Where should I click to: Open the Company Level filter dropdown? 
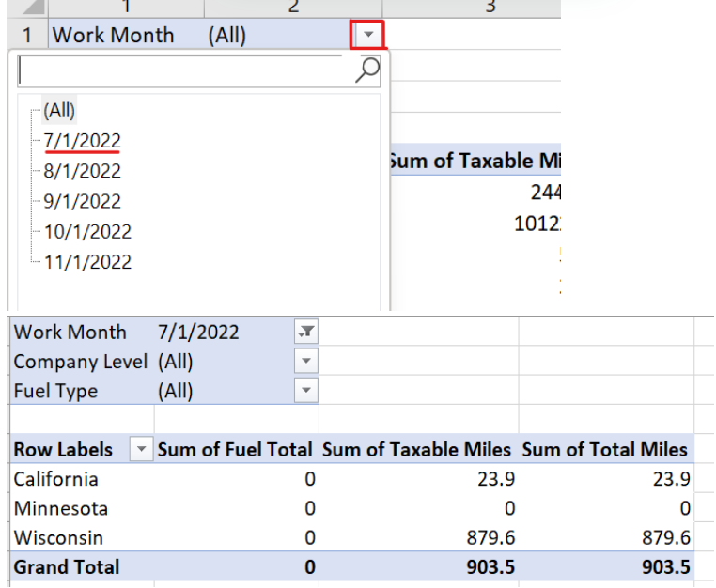point(306,361)
